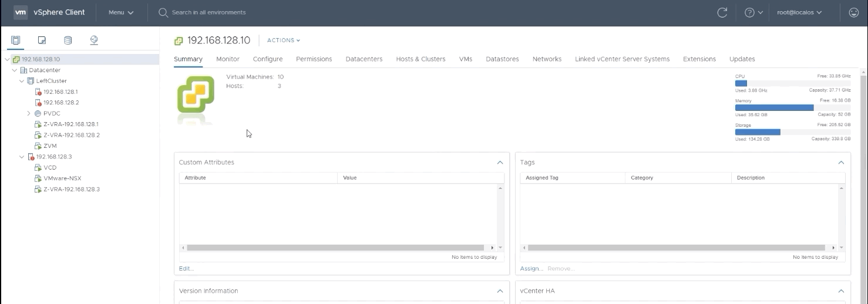The image size is (868, 304).
Task: Open the Storage view icon
Action: (68, 40)
